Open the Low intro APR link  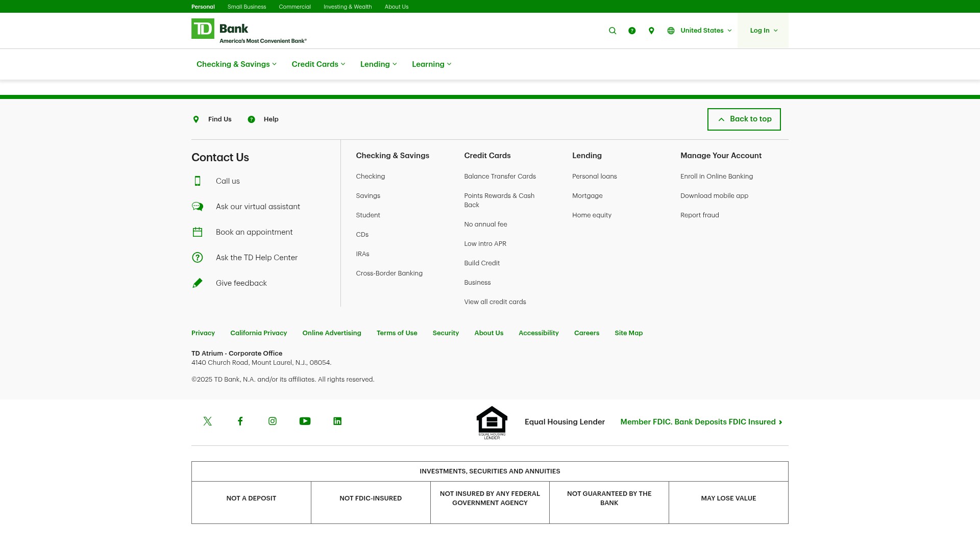[485, 244]
